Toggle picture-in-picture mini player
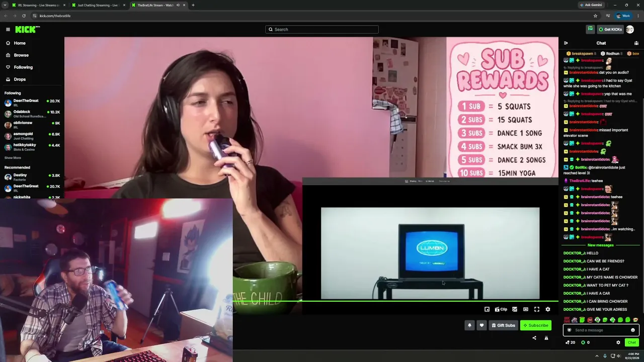Viewport: 644px width, 362px height. [x=487, y=309]
